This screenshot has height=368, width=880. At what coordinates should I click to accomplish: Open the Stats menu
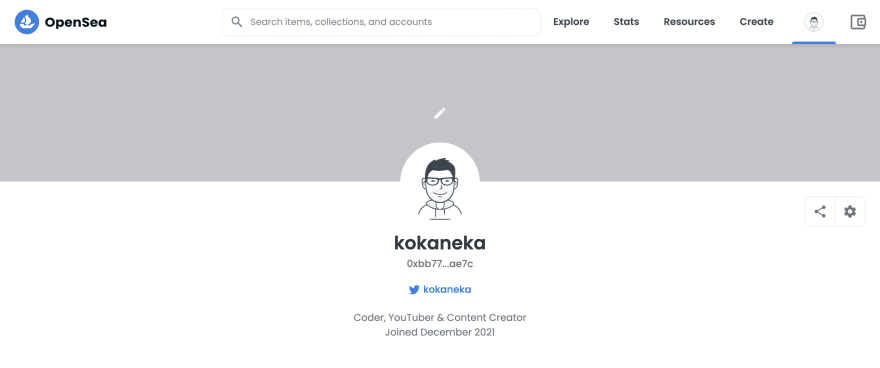pyautogui.click(x=626, y=22)
